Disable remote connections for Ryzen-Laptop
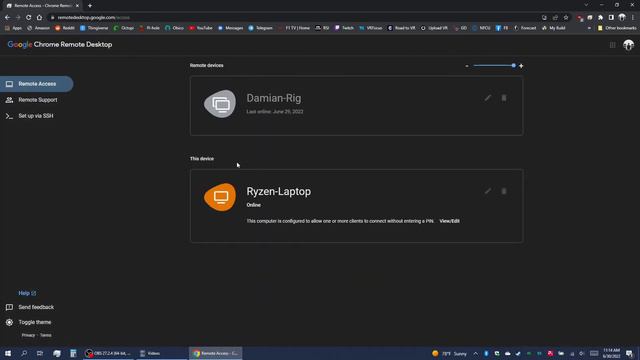Viewport: 640px width, 360px height. [504, 191]
